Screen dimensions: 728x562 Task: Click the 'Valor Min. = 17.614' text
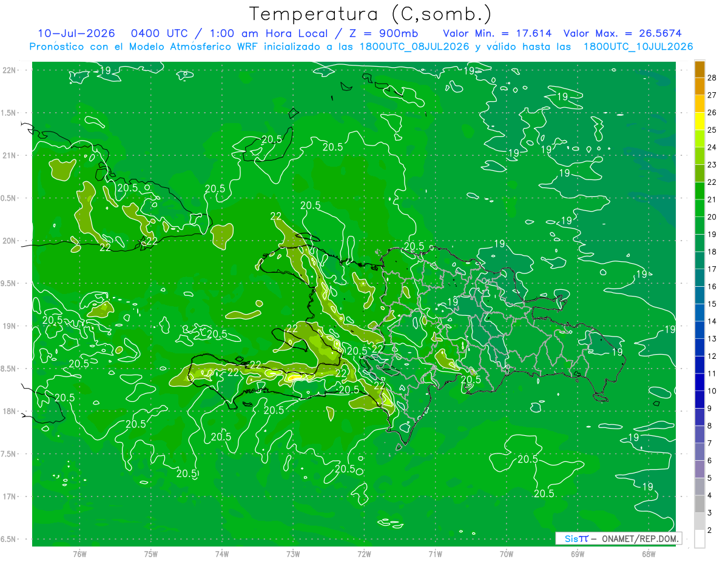497,33
